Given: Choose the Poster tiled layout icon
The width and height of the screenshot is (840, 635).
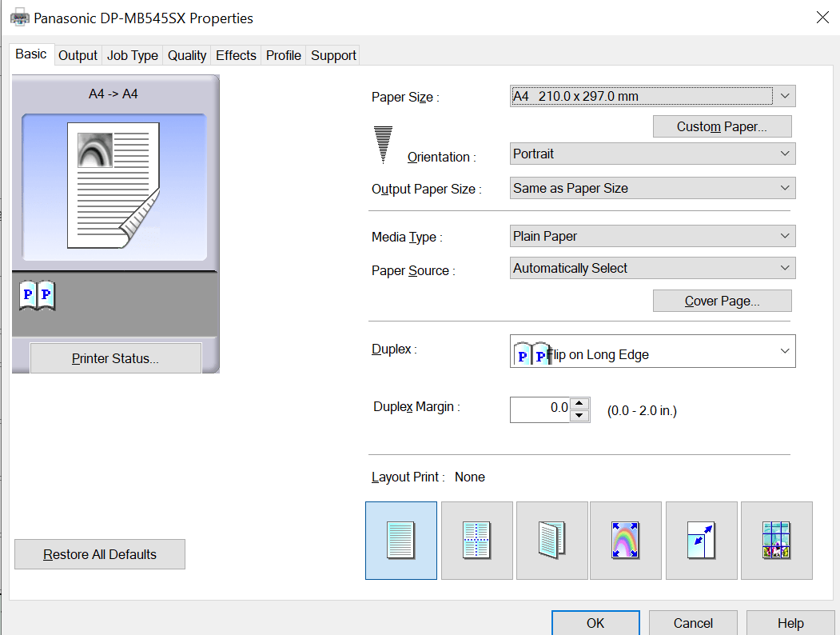Looking at the screenshot, I should [776, 540].
